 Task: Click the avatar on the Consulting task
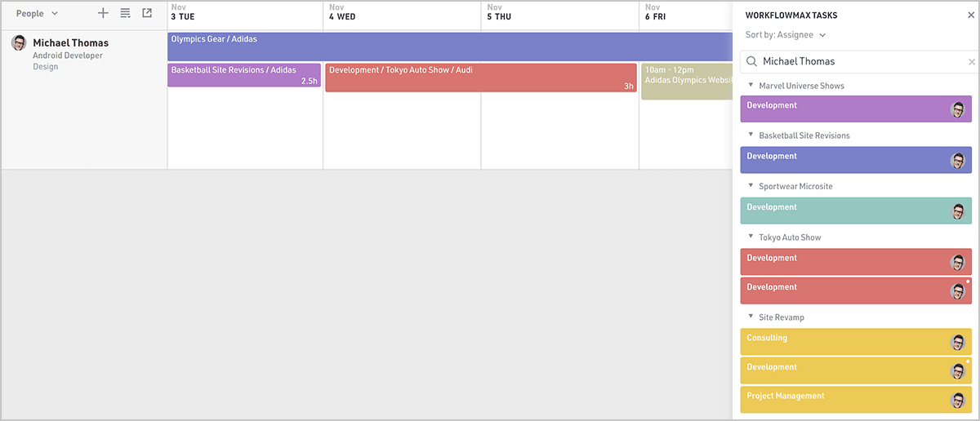(x=958, y=343)
